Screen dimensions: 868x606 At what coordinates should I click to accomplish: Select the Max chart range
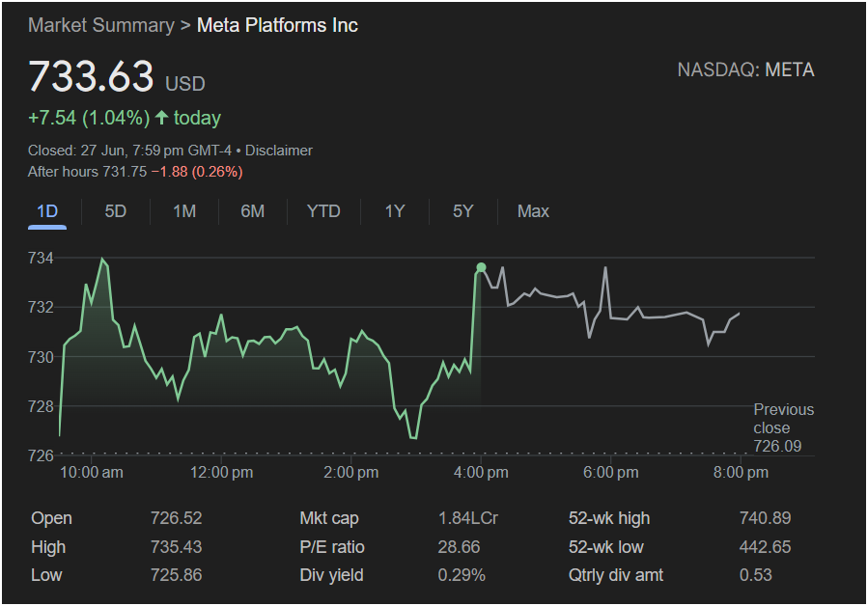pyautogui.click(x=533, y=211)
